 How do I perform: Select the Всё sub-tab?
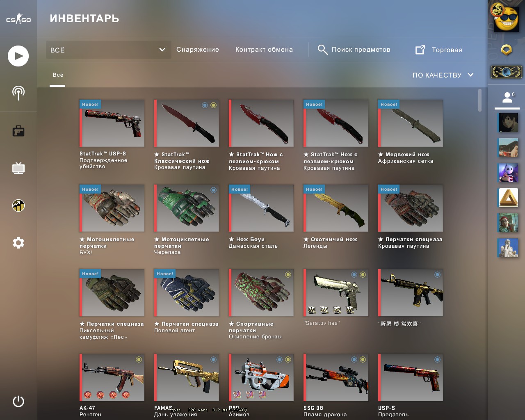tap(58, 75)
